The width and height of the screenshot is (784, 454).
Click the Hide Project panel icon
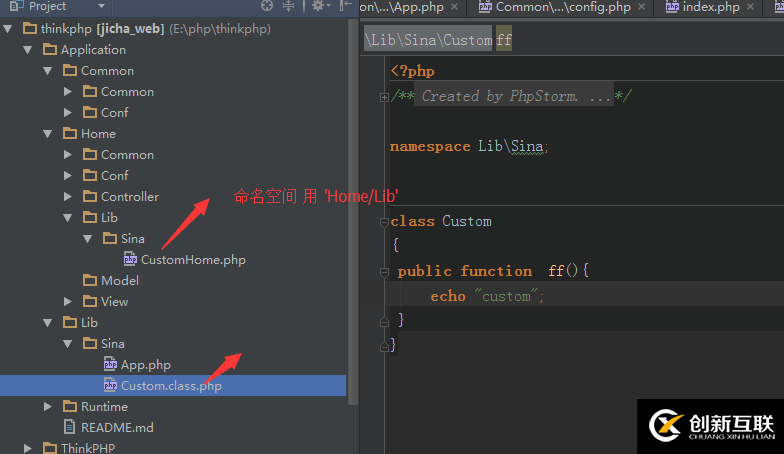(x=345, y=6)
